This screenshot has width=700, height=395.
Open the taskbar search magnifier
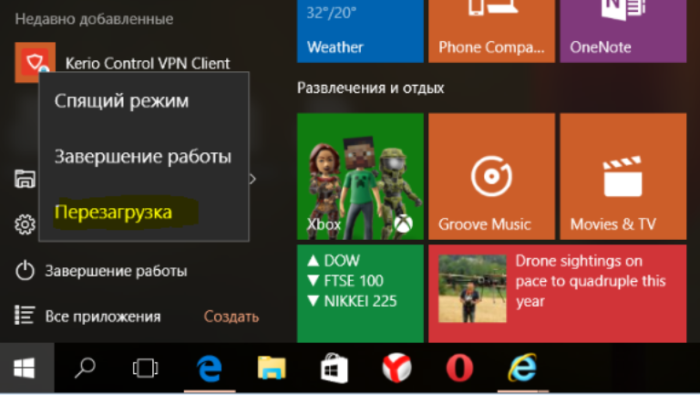pyautogui.click(x=85, y=369)
